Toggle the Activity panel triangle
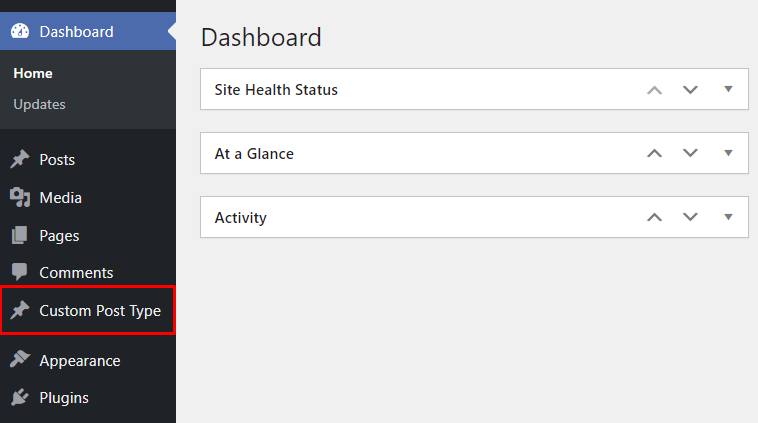The height and width of the screenshot is (423, 758). click(x=728, y=217)
